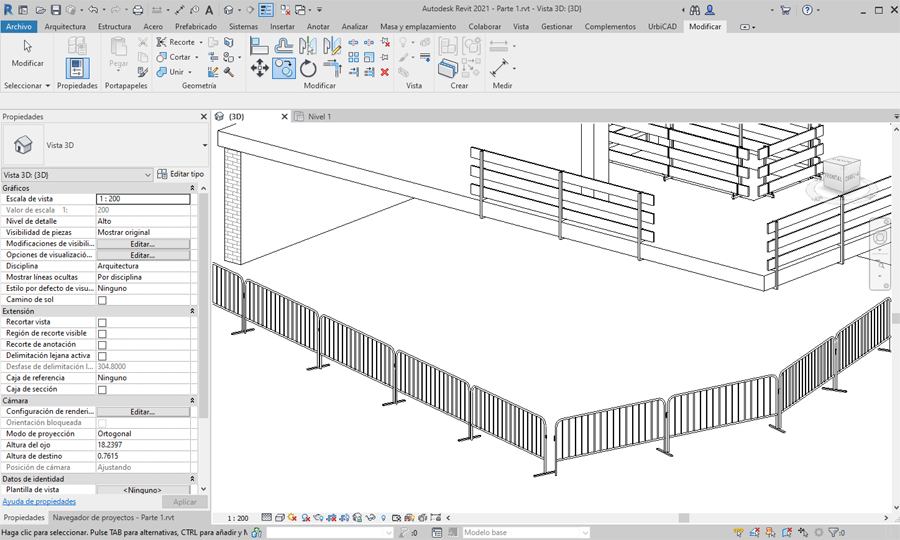Screen dimensions: 900x540
Task: Click the Escala de vista input field
Action: coord(142,199)
